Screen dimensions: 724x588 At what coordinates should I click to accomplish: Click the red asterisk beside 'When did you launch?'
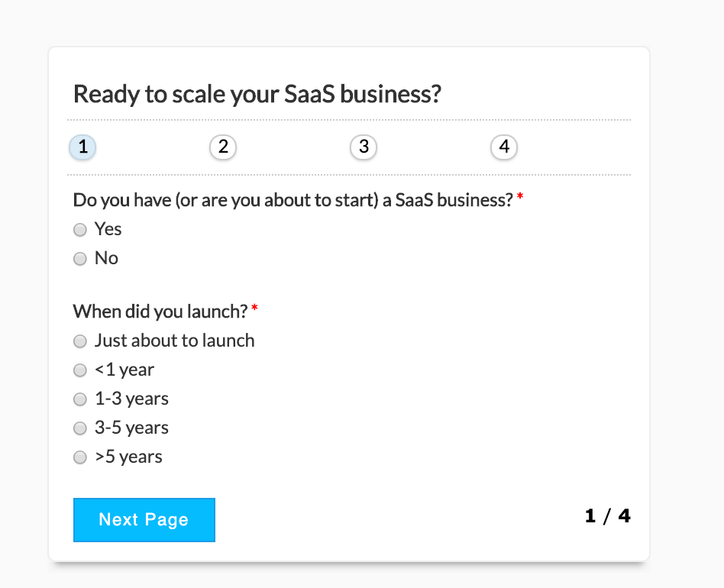[254, 308]
